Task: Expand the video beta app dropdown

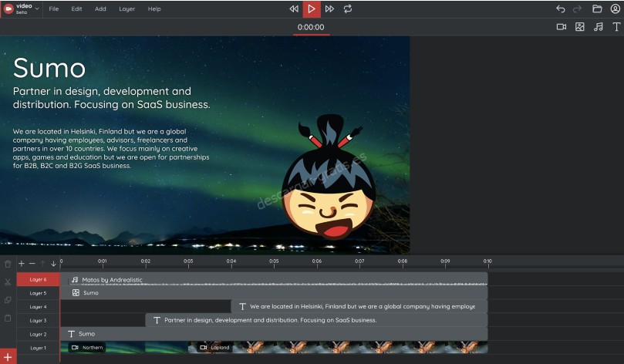Action: [35, 9]
